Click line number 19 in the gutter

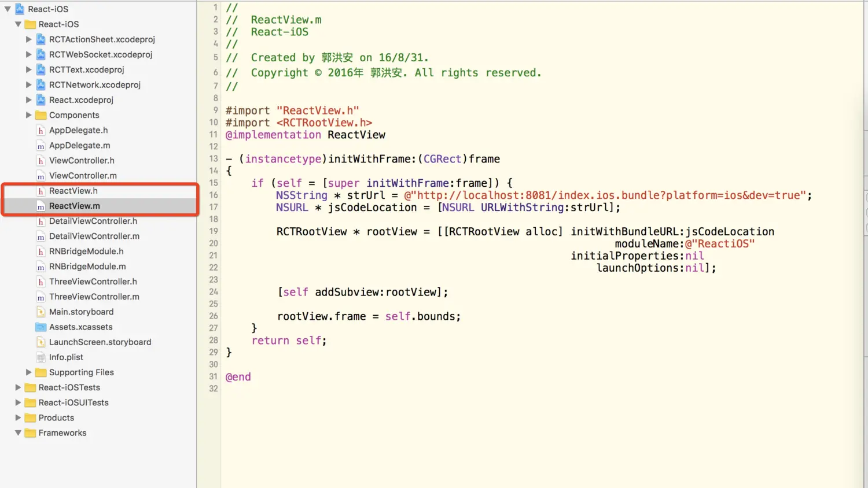coord(214,231)
